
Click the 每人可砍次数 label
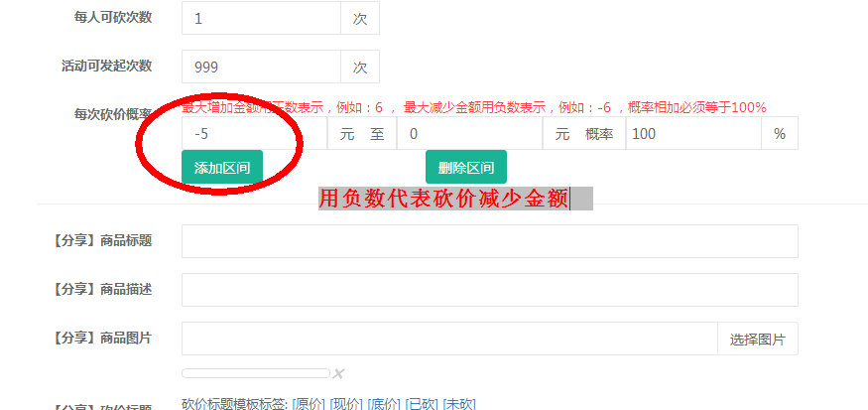[113, 17]
